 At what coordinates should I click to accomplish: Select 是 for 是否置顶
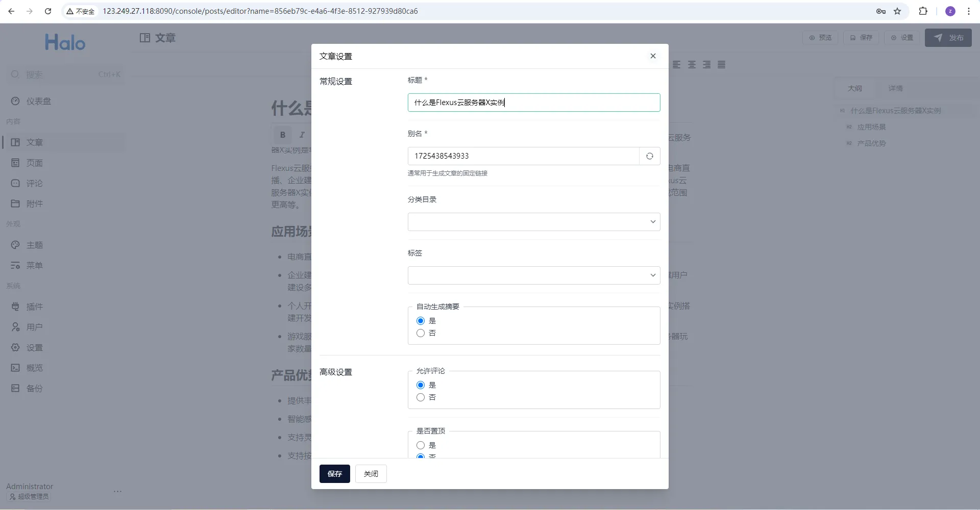pos(421,445)
